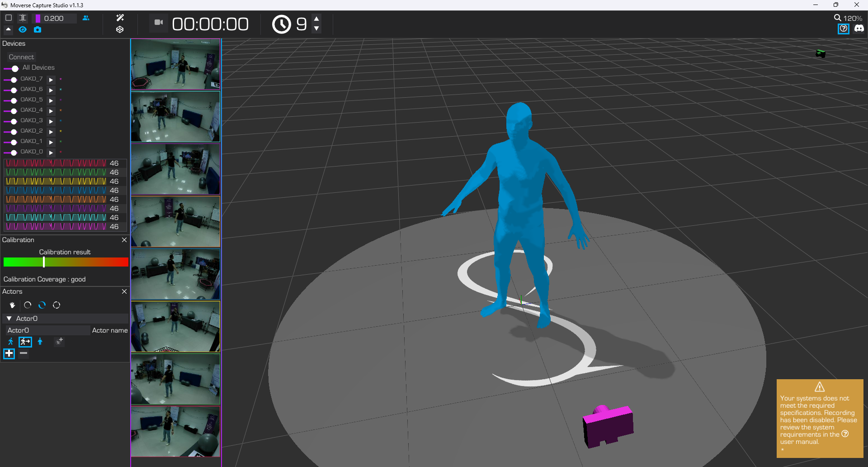Click the clock timer icon
The image size is (868, 467).
click(x=281, y=24)
